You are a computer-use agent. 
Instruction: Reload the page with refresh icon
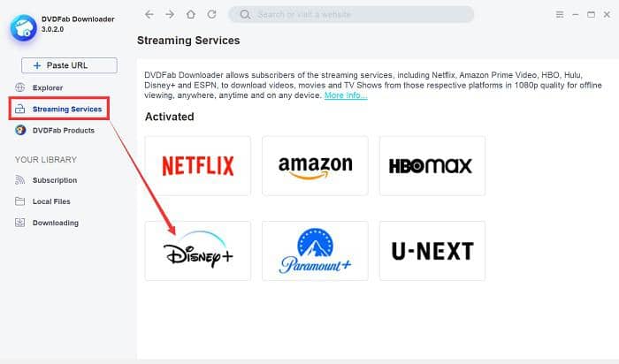[212, 15]
